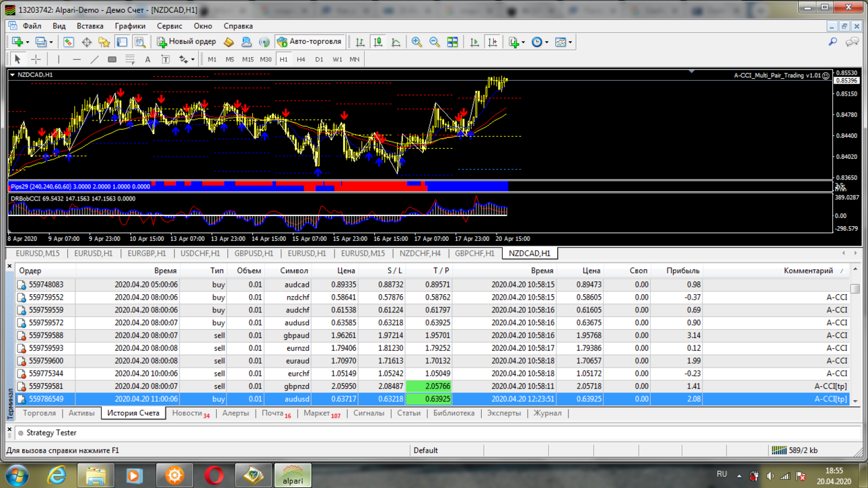868x488 pixels.
Task: Open the Торговля terminal tab
Action: (x=39, y=413)
